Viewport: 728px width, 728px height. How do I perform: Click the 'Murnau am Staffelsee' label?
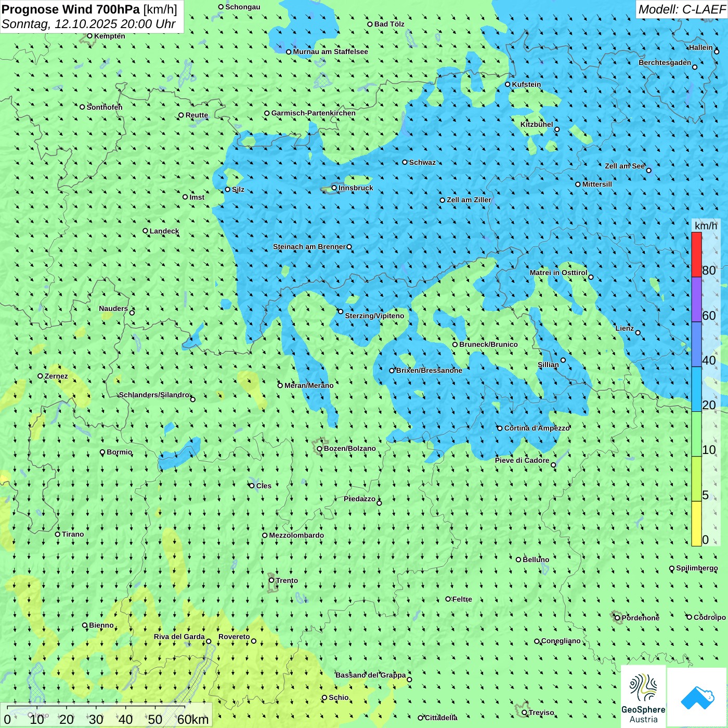tap(331, 51)
